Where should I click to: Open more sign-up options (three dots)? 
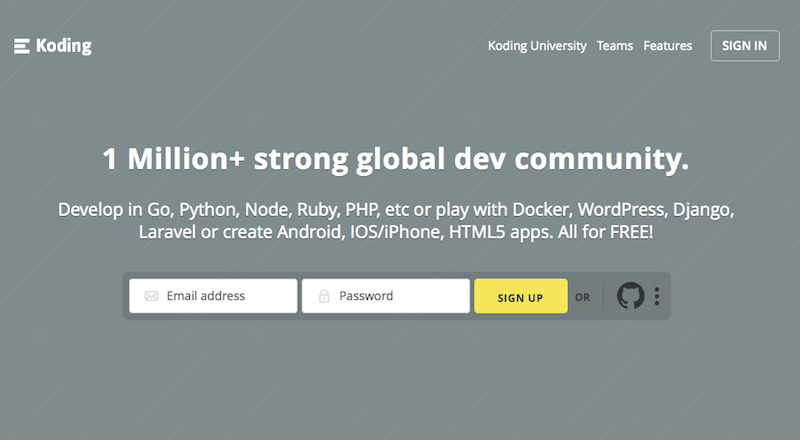pos(657,296)
